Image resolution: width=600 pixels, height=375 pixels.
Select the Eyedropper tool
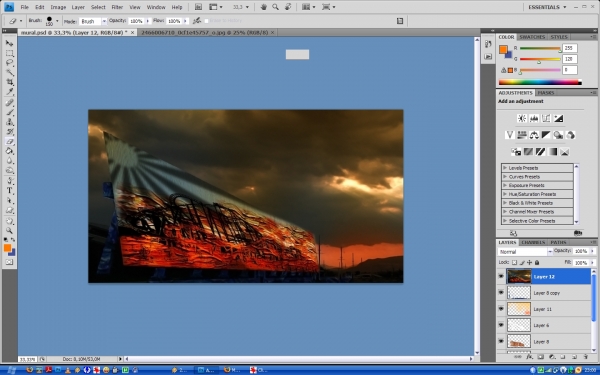click(x=10, y=91)
